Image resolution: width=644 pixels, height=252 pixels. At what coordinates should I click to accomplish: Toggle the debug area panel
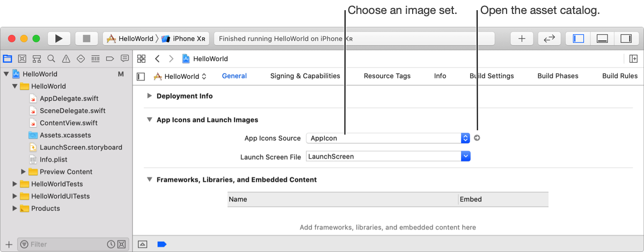(602, 39)
